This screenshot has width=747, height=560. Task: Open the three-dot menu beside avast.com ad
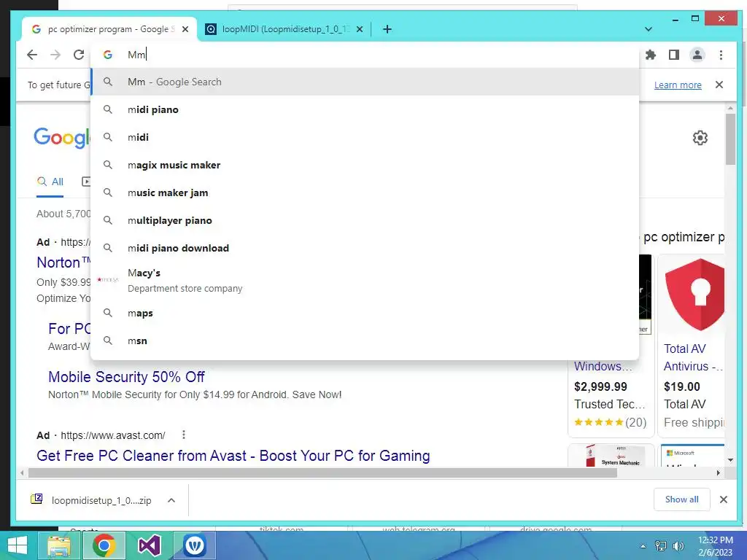tap(183, 435)
